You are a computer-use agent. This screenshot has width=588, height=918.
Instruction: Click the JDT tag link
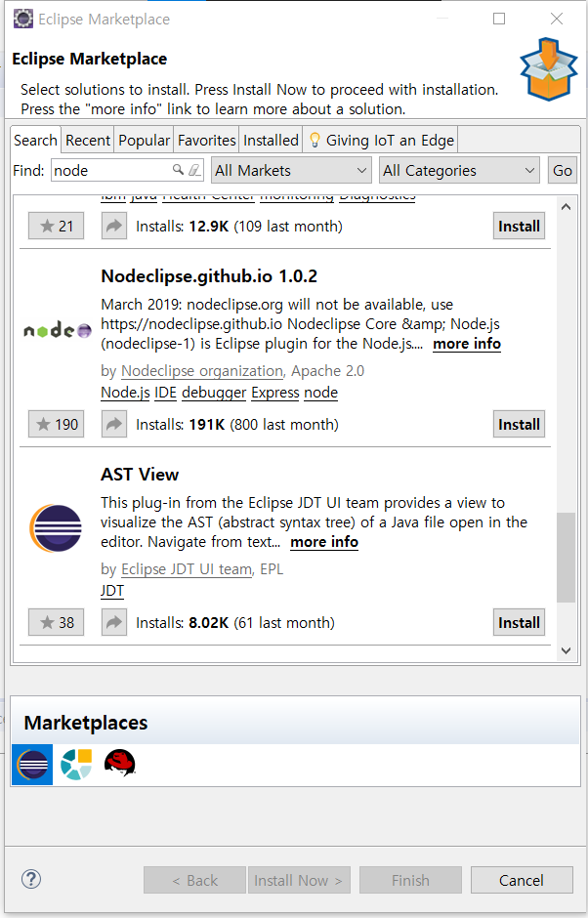[x=112, y=590]
